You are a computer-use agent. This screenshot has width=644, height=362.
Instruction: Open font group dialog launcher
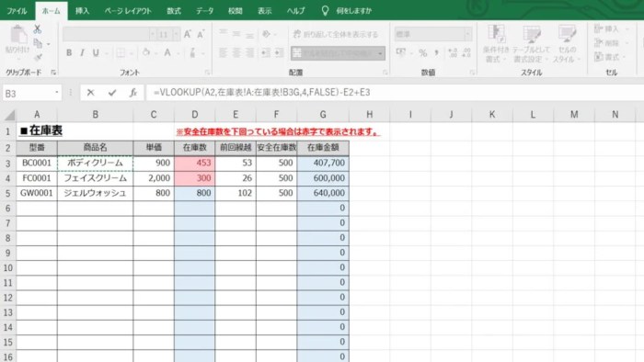[x=207, y=73]
